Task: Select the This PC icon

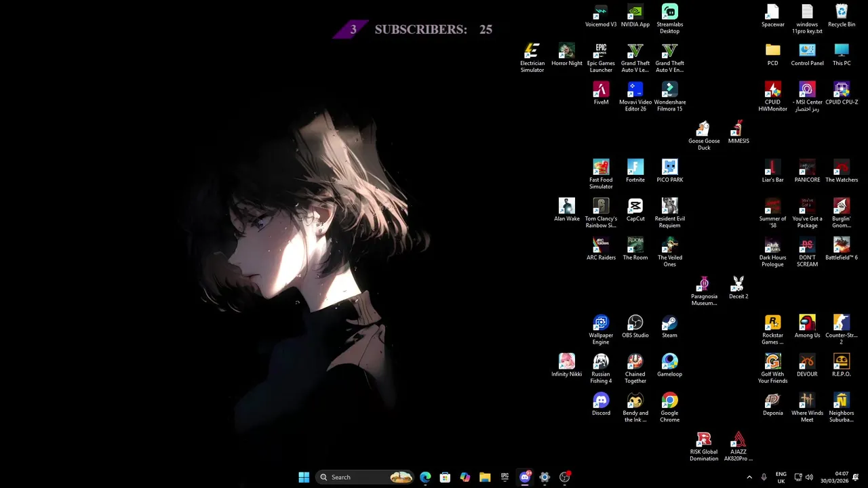Action: (842, 55)
